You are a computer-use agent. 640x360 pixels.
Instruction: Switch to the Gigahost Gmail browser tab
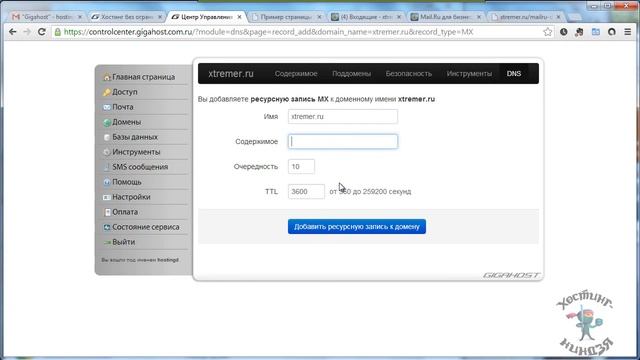pos(46,17)
